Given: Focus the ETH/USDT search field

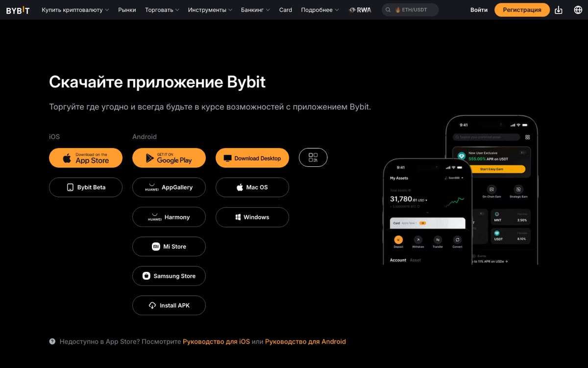Looking at the screenshot, I should (410, 10).
